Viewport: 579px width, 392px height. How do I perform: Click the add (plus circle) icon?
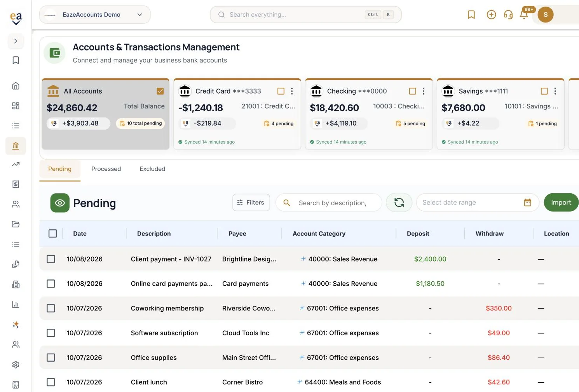click(491, 15)
